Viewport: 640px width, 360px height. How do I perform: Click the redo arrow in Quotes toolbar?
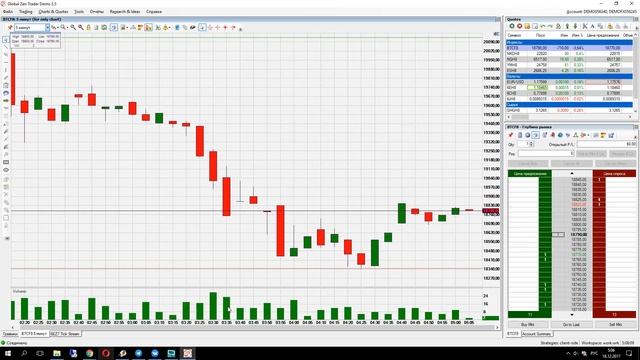pyautogui.click(x=550, y=26)
